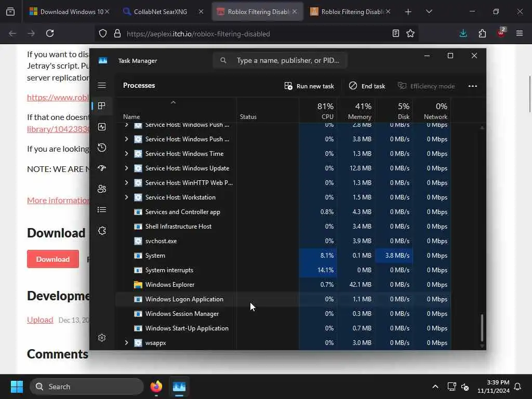Viewport: 532px width, 399px height.
Task: Focus Task Manager search field
Action: 280,60
